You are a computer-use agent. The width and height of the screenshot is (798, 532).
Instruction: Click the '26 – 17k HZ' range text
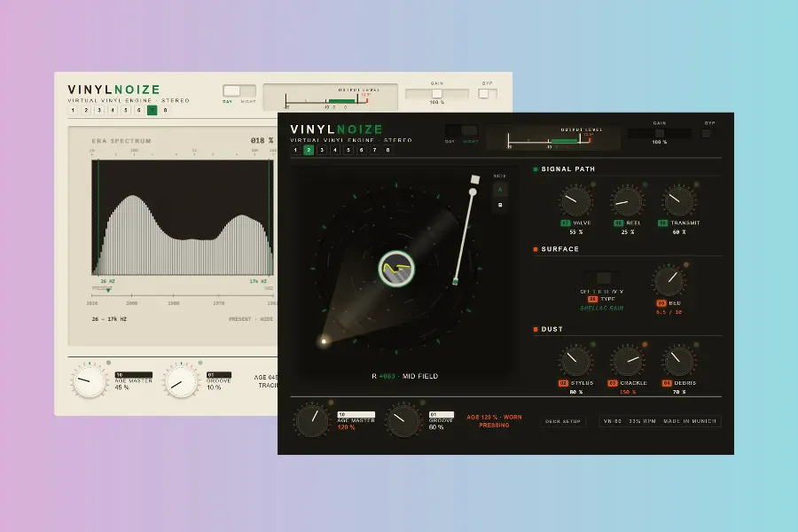point(109,319)
